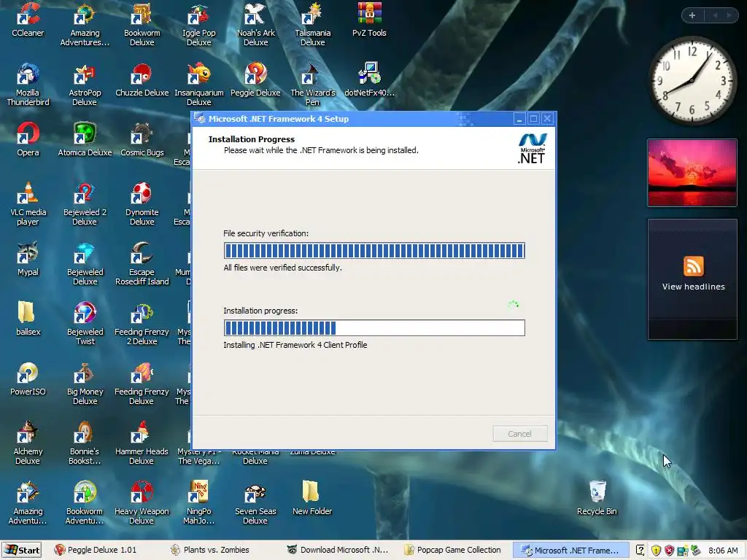The height and width of the screenshot is (560, 747).
Task: Select AstroPop Deluxe icon
Action: pos(85,74)
